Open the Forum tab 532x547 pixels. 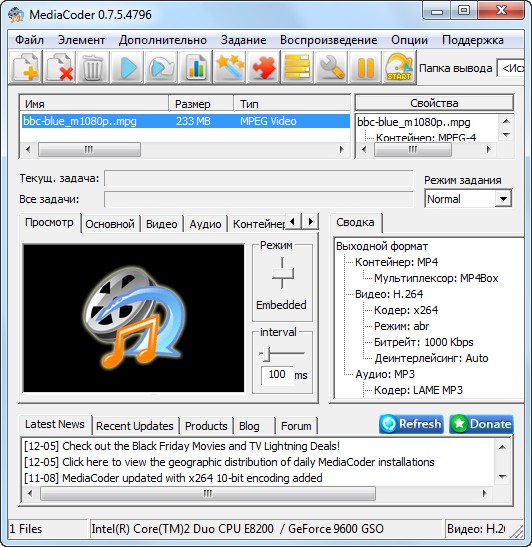(x=296, y=426)
